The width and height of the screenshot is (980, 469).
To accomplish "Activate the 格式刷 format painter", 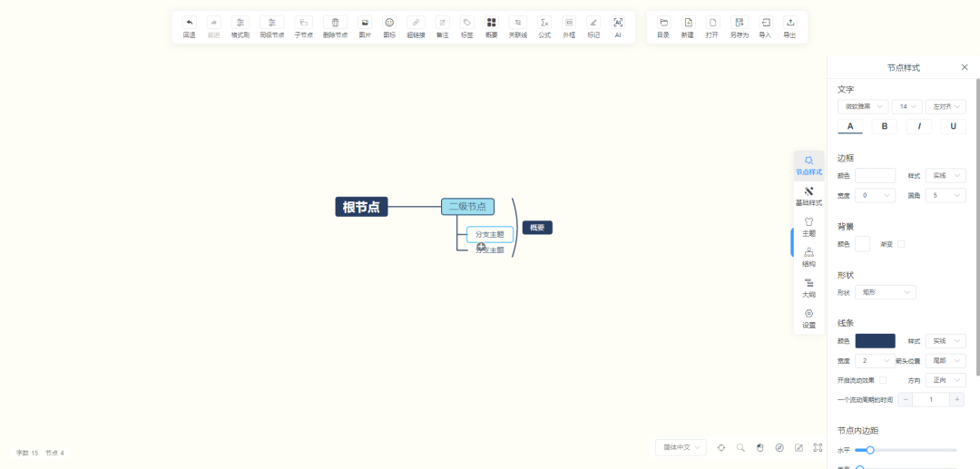I will point(240,23).
